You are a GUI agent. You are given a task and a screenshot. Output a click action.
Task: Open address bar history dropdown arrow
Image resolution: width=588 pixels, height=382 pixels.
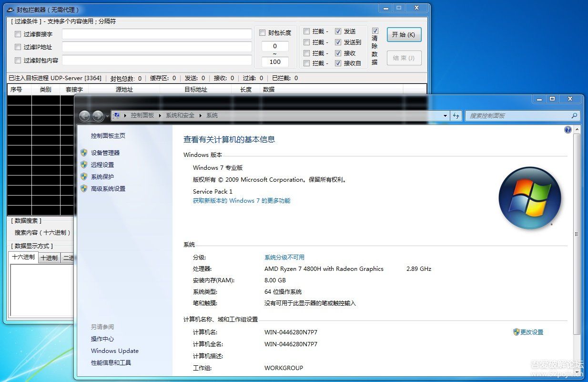445,115
